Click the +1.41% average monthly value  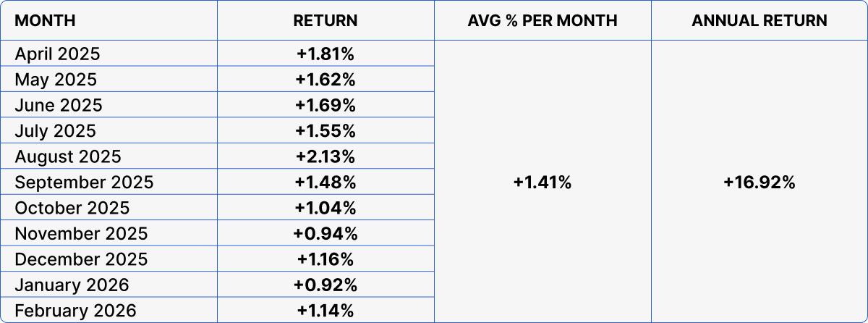click(x=542, y=183)
